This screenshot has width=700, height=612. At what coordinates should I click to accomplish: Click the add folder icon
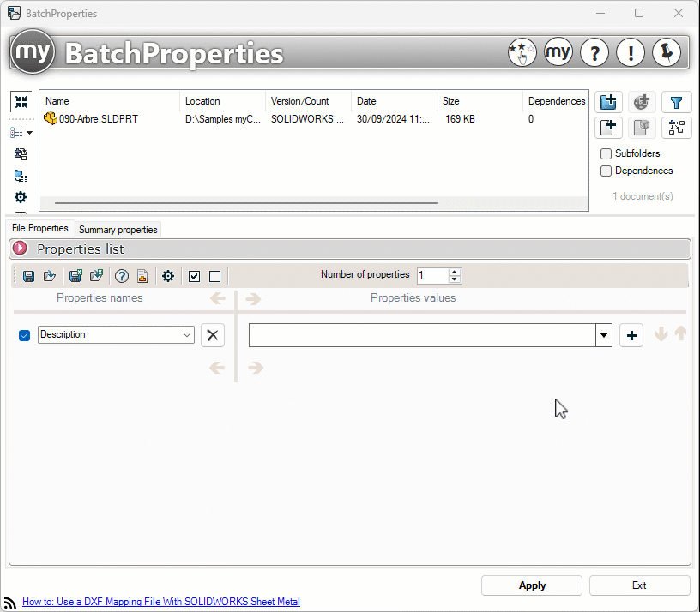tap(608, 102)
